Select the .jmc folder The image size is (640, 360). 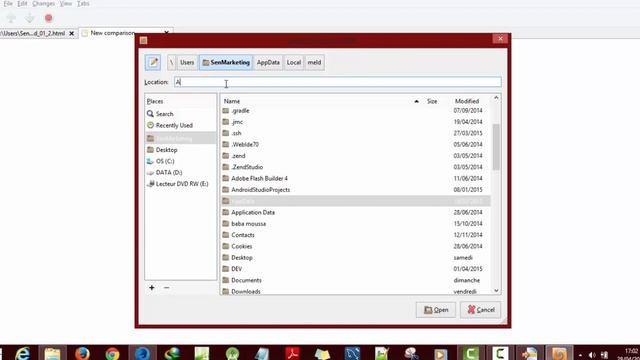click(x=355, y=122)
